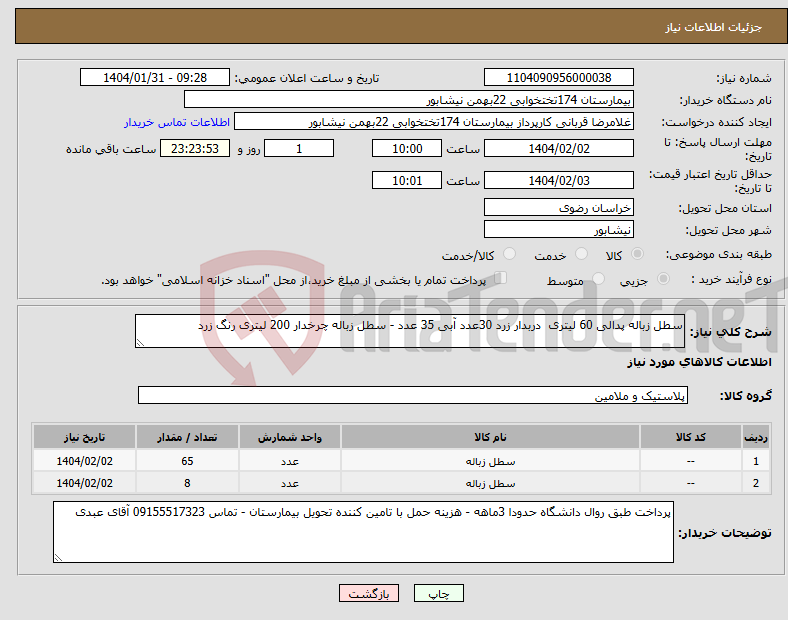Click the شرح کلی نیاز description textarea
This screenshot has height=620, width=788.
[x=410, y=331]
